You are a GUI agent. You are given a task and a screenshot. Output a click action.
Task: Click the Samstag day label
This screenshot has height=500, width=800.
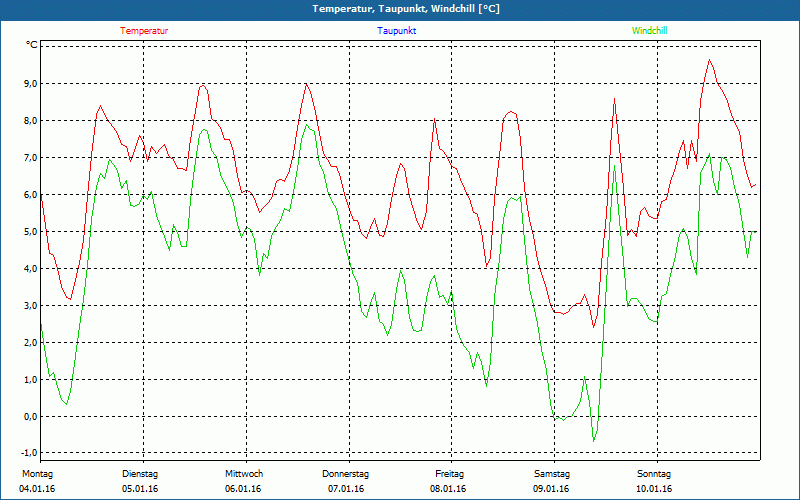pyautogui.click(x=552, y=474)
